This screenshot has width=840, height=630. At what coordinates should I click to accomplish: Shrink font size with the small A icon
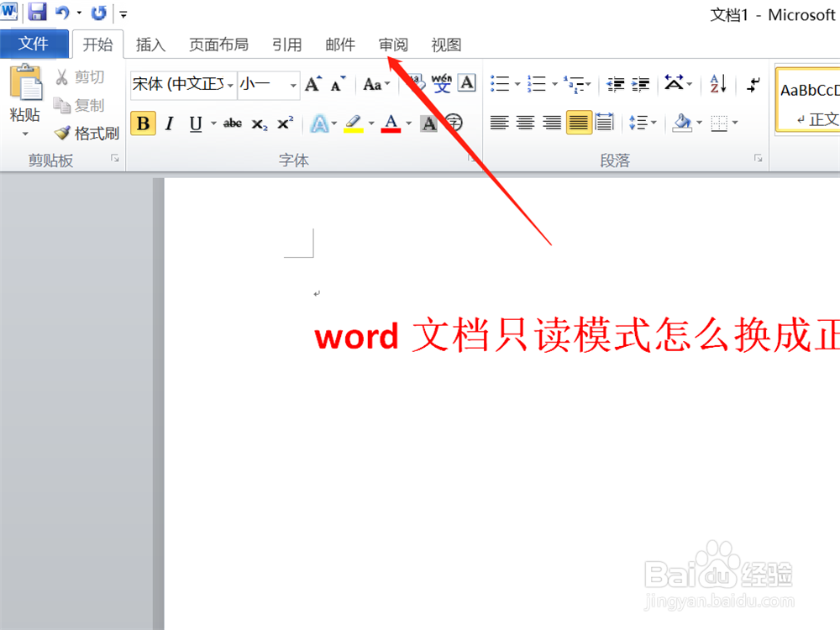pos(338,84)
